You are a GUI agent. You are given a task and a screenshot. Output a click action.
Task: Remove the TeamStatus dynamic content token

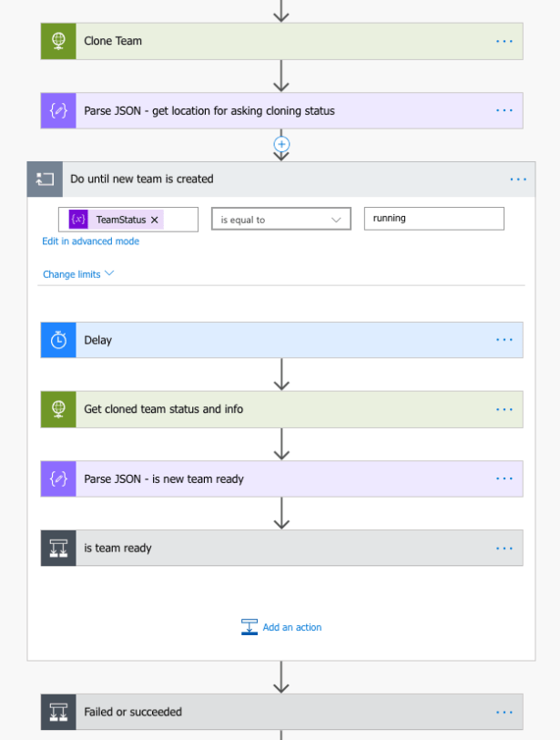[152, 219]
